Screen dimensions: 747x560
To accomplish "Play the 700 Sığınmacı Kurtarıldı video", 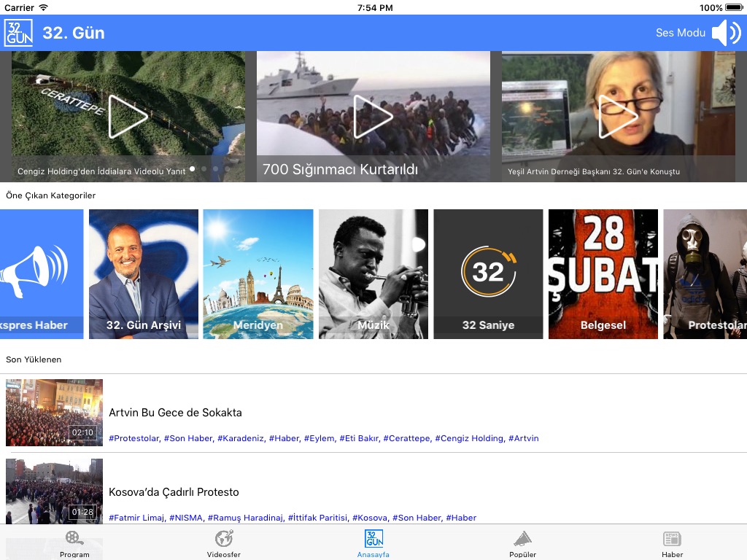I will 373,117.
